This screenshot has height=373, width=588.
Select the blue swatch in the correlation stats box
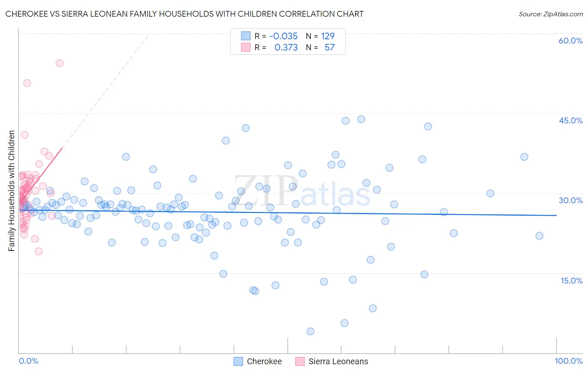coord(245,36)
